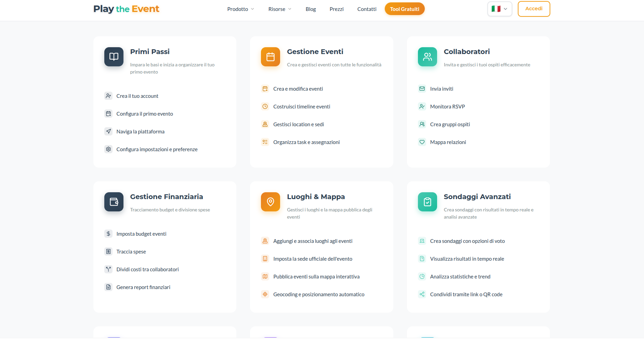Screen dimensions: 644x339
Task: Click icon beside Visualizza risultati in tempo reale
Action: coord(422,259)
